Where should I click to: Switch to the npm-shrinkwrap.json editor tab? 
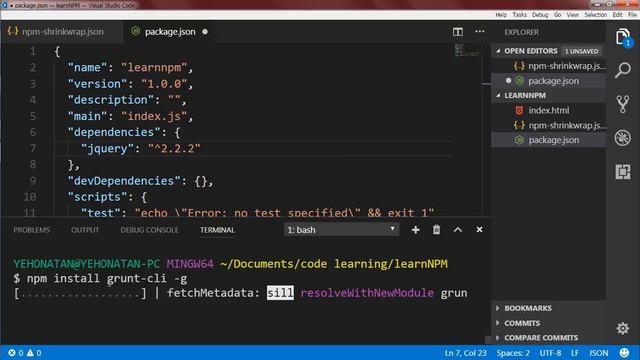tap(62, 32)
